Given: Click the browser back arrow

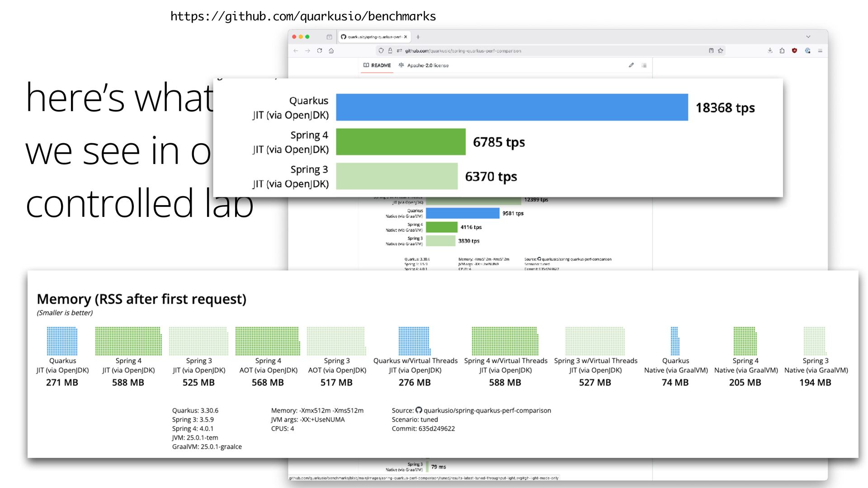Looking at the screenshot, I should coord(296,51).
